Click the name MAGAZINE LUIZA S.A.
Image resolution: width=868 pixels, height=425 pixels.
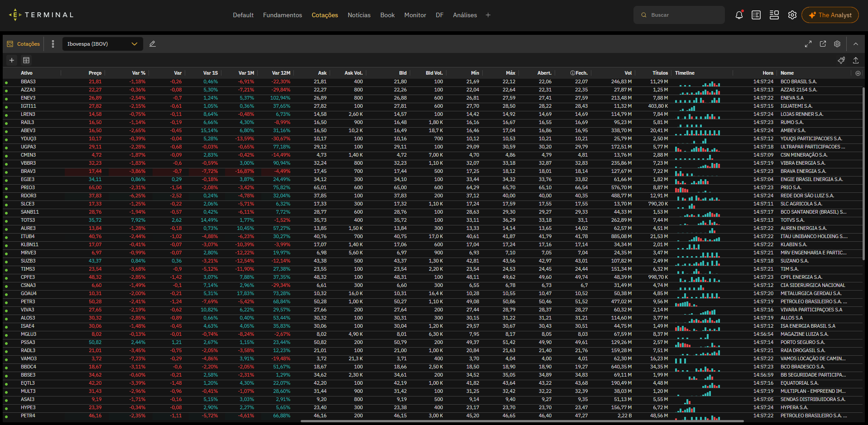tap(804, 334)
